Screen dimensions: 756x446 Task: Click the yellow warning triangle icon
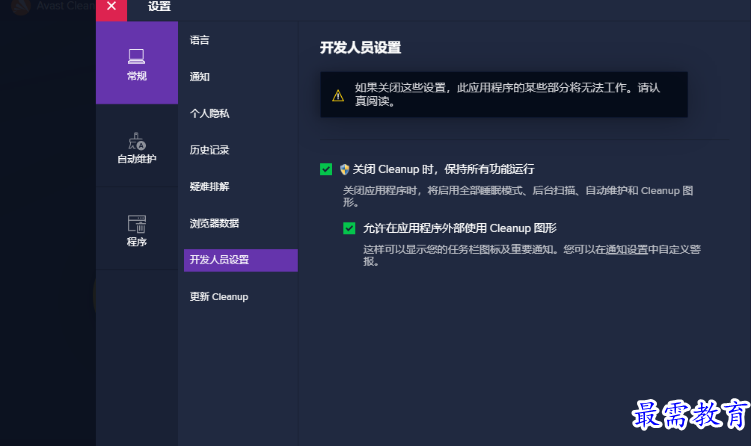tap(338, 95)
